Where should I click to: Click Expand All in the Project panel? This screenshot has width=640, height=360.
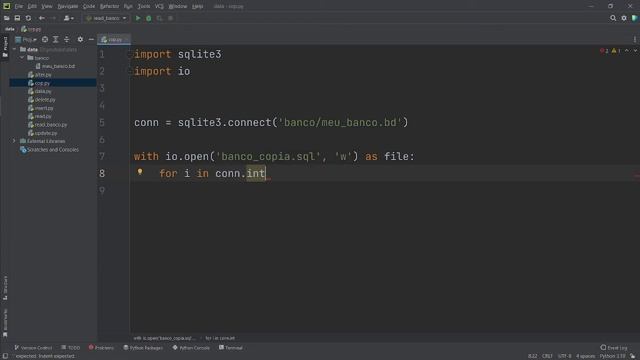point(56,40)
